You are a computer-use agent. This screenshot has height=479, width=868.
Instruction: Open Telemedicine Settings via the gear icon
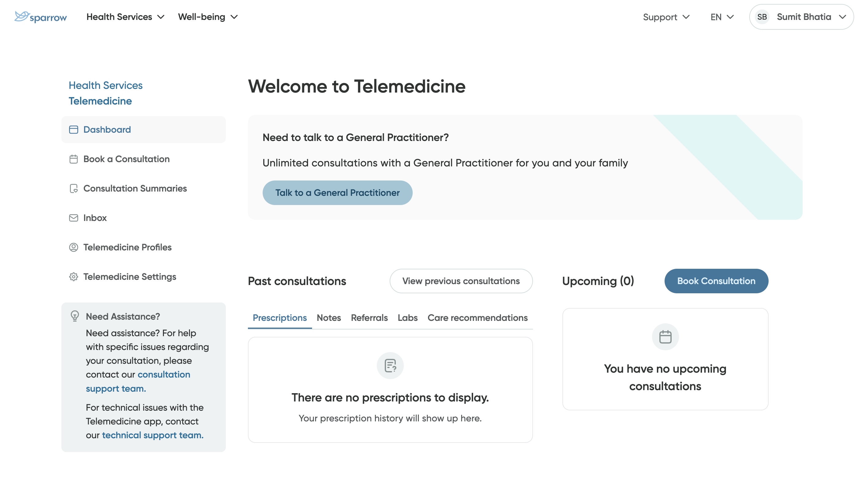click(x=74, y=277)
